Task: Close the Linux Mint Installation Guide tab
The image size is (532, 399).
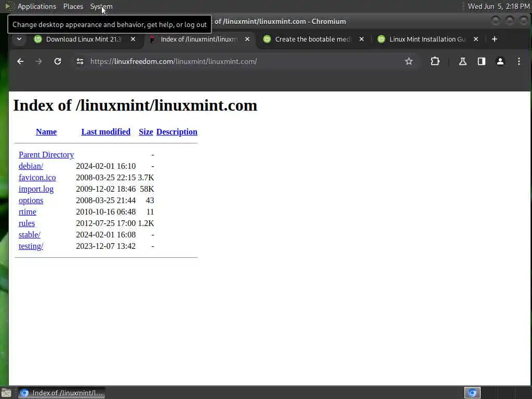Action: pos(476,39)
